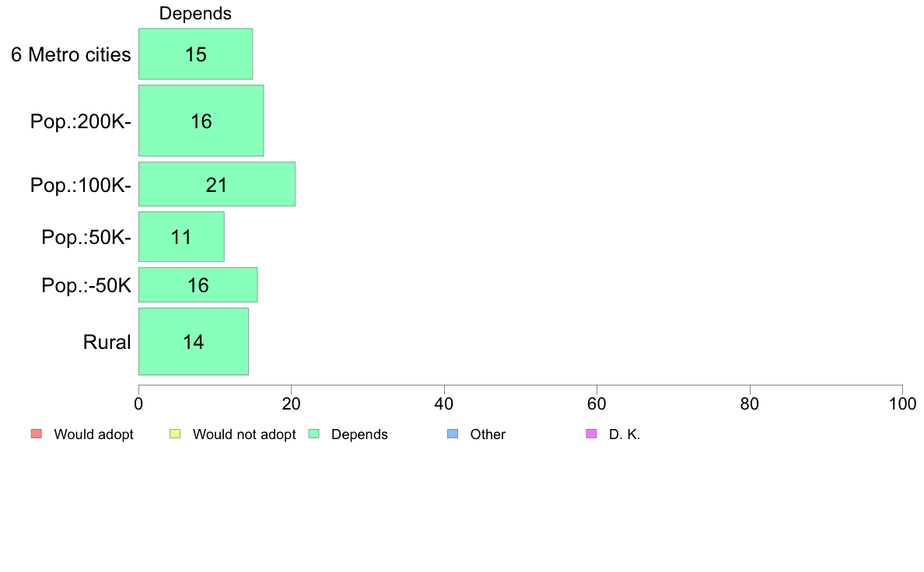Select the Pop.:200K- bar showing 16

coord(201,120)
